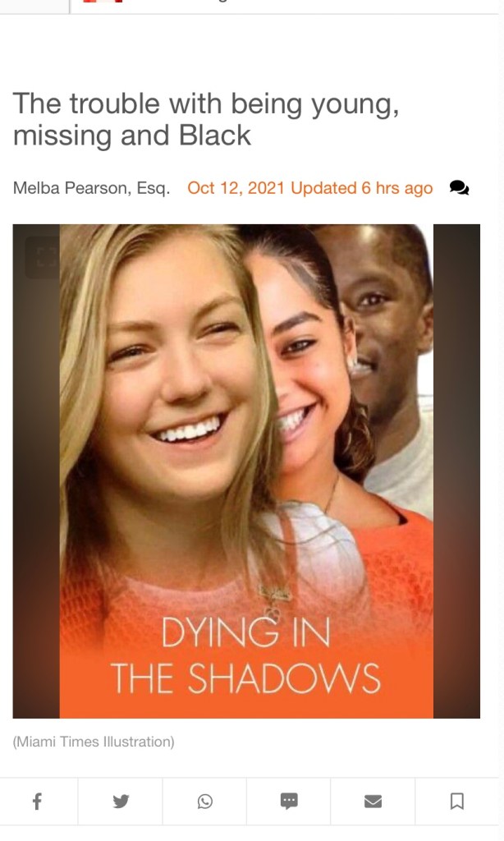Share via the SMS speech-bubble icon

point(289,802)
